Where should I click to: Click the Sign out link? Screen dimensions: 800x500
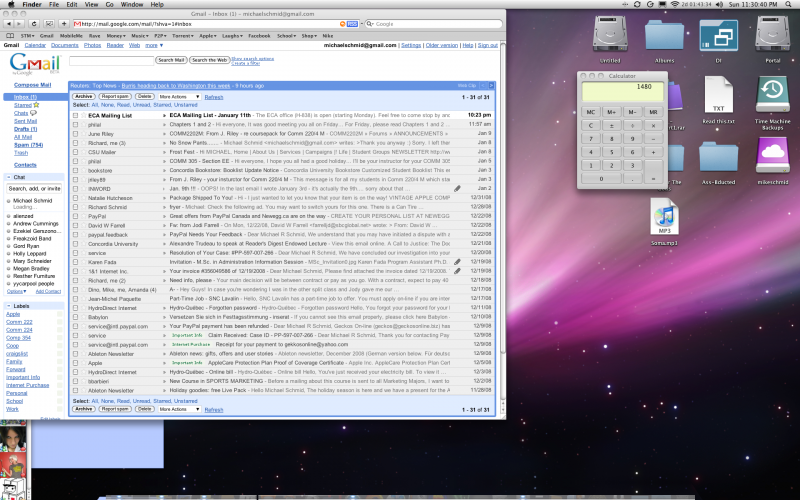(x=487, y=45)
